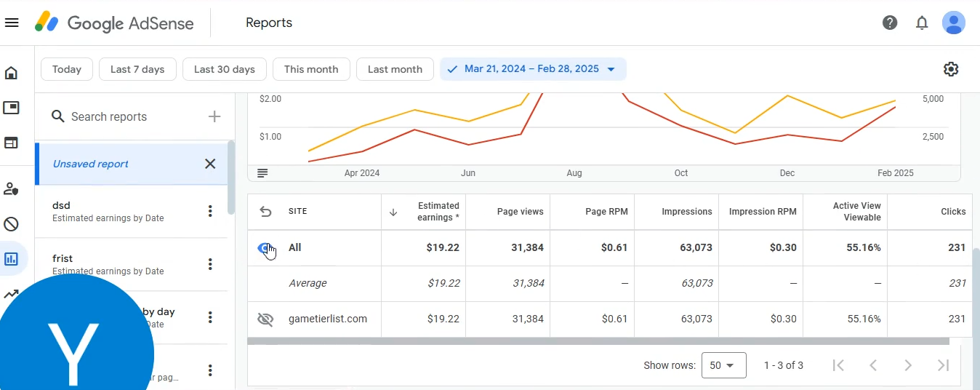
Task: Show gametierlist.com row in chart
Action: tap(265, 319)
